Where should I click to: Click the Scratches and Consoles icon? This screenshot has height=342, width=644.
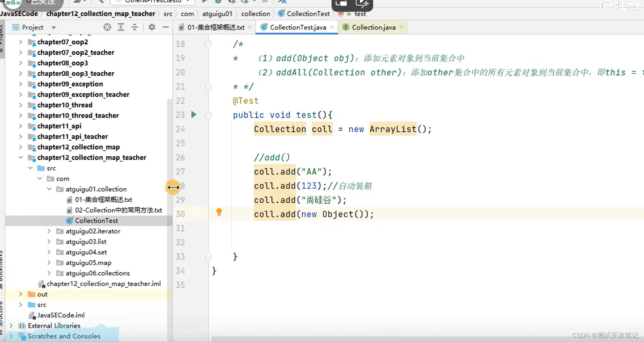pyautogui.click(x=22, y=336)
